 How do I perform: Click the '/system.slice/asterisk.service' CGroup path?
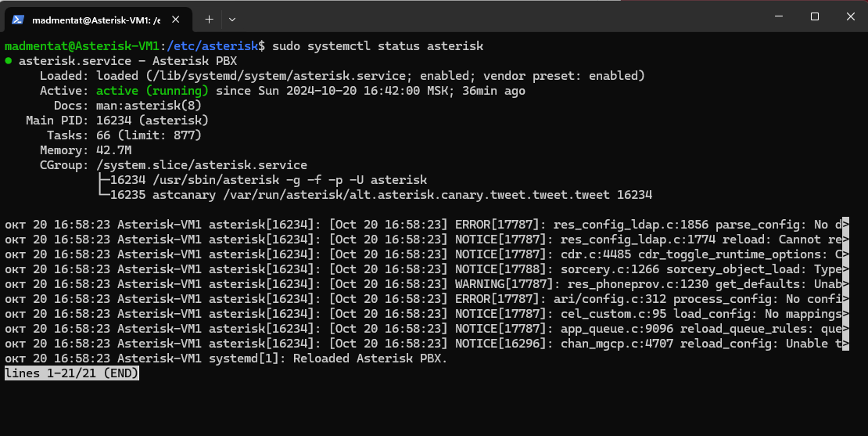202,166
